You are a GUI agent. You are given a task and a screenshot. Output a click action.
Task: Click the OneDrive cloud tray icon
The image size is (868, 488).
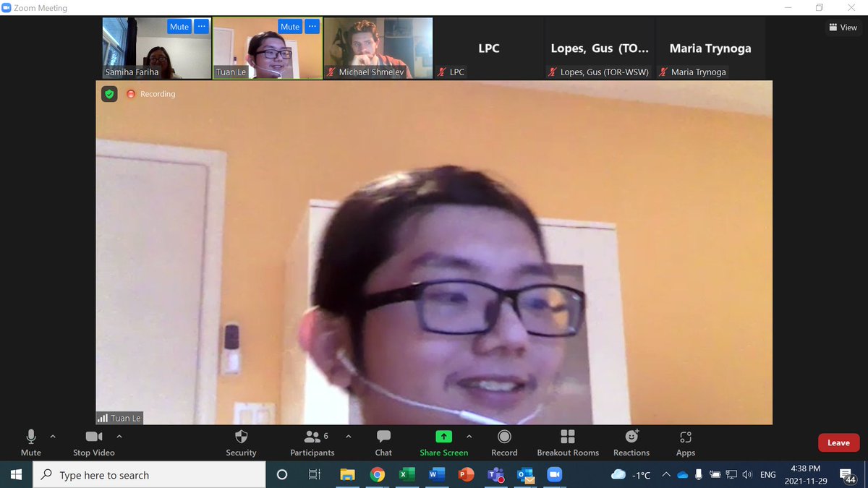(x=682, y=474)
